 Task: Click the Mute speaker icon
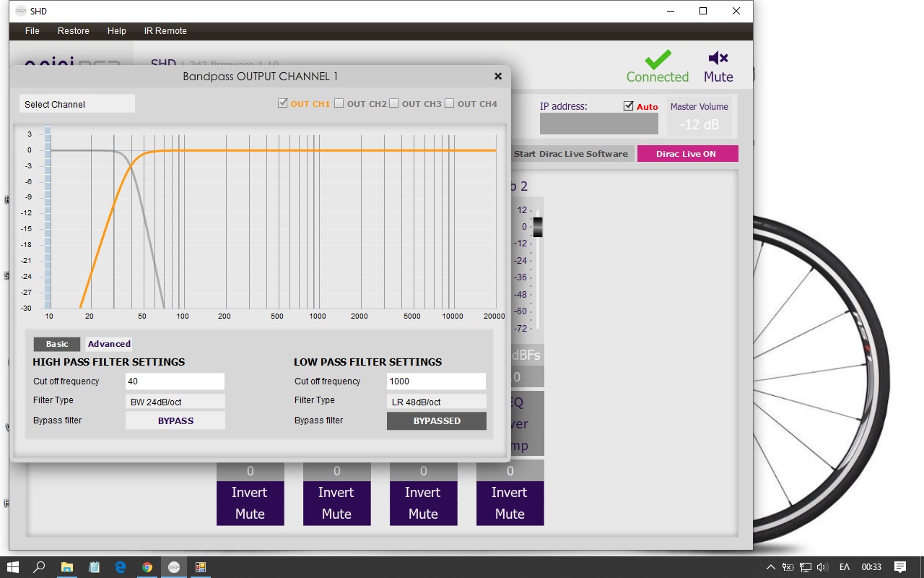(718, 59)
